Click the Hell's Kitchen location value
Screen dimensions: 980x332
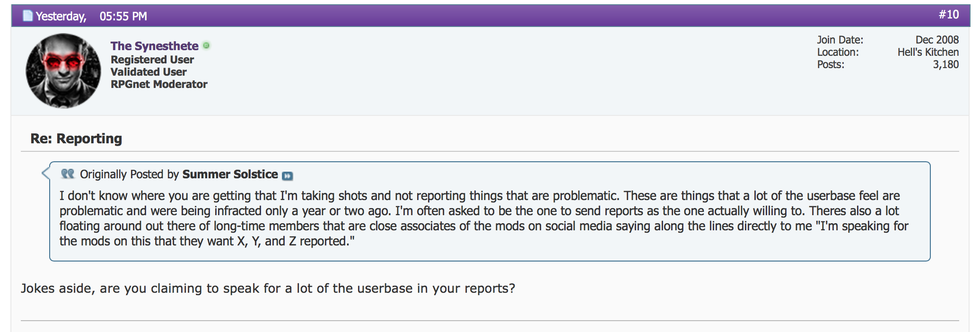928,52
